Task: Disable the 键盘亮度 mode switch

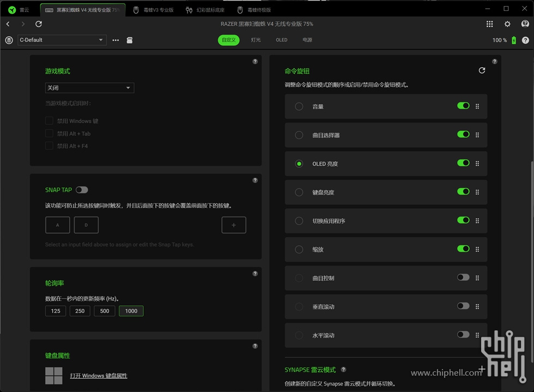Action: [463, 191]
